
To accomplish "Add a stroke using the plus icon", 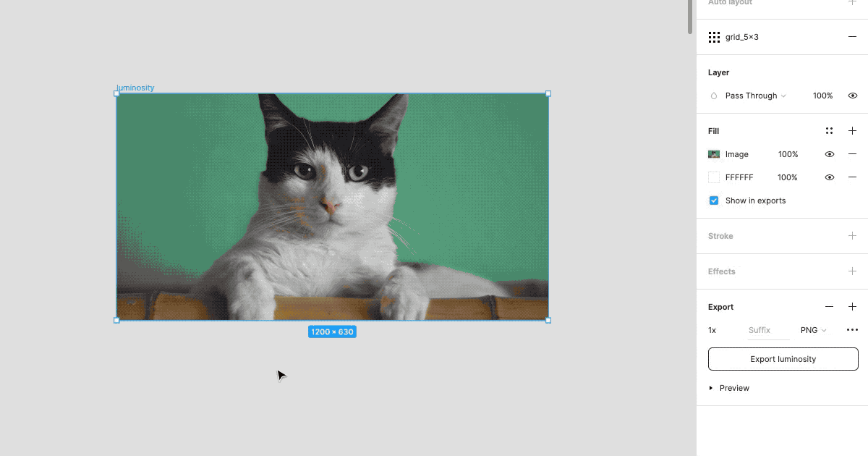I will [x=852, y=236].
